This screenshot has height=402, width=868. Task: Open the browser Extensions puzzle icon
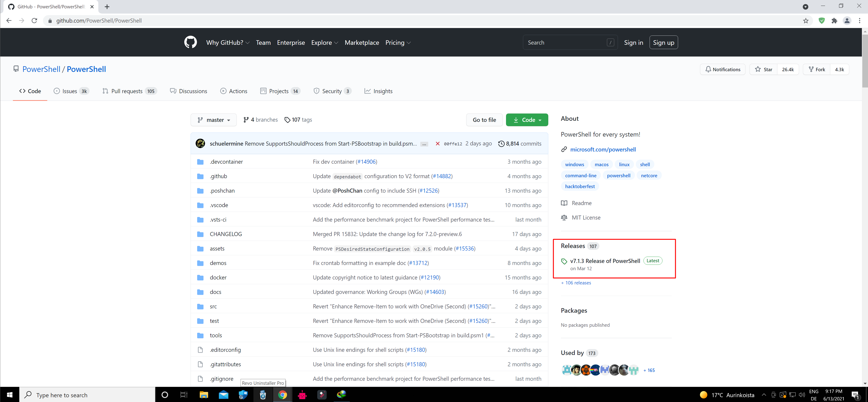point(834,21)
